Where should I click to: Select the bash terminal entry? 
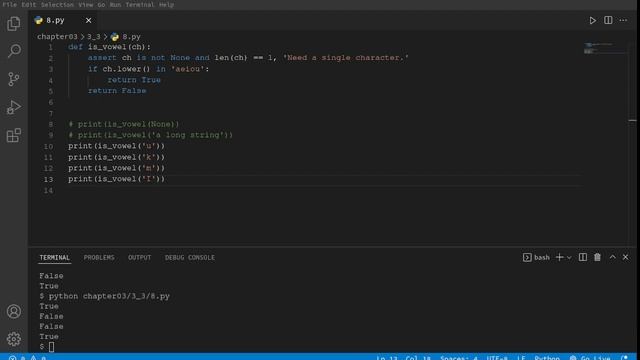pos(536,258)
